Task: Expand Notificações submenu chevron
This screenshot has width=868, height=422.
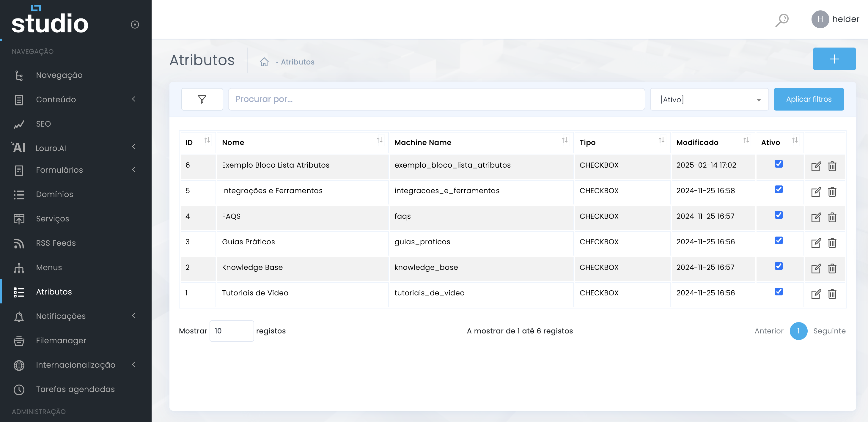Action: tap(134, 316)
